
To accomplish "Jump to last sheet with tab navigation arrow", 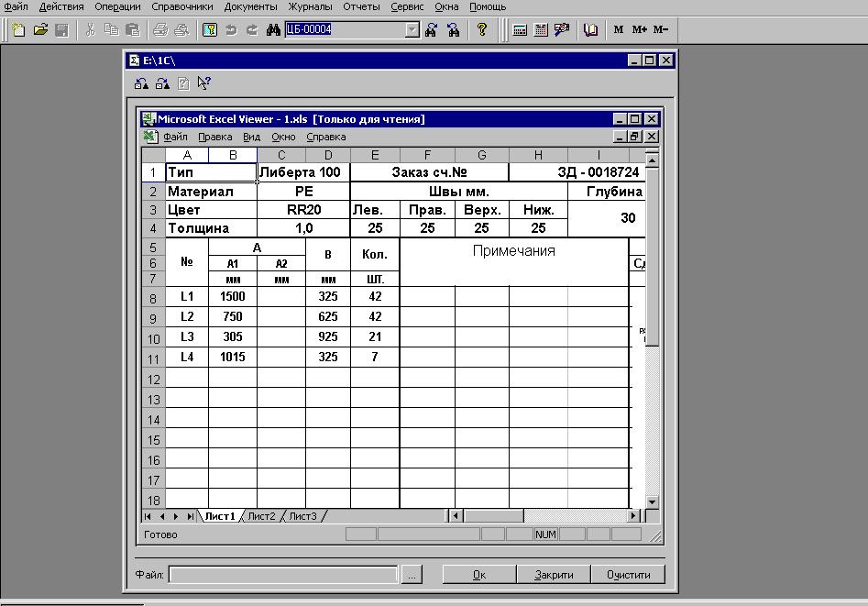I will (190, 516).
